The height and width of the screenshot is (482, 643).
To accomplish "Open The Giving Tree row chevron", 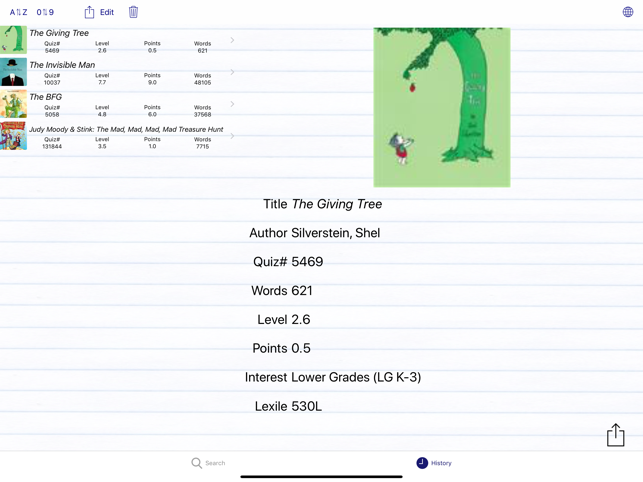I will click(232, 40).
